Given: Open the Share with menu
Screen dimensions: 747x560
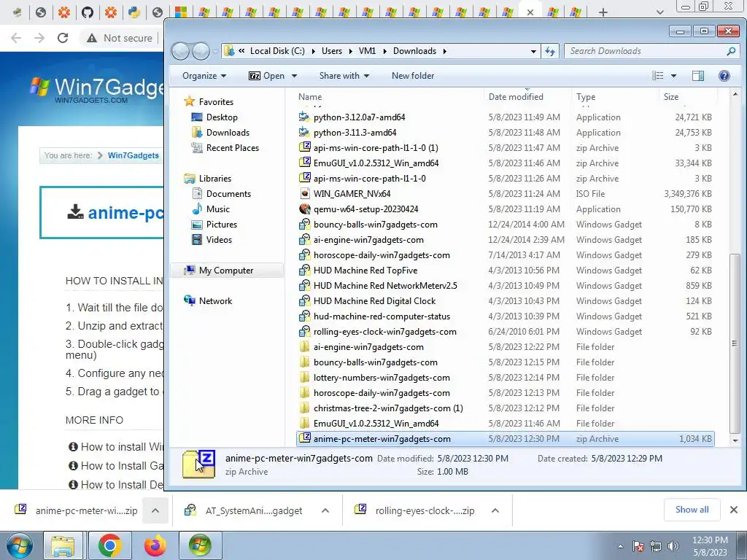Looking at the screenshot, I should [344, 76].
